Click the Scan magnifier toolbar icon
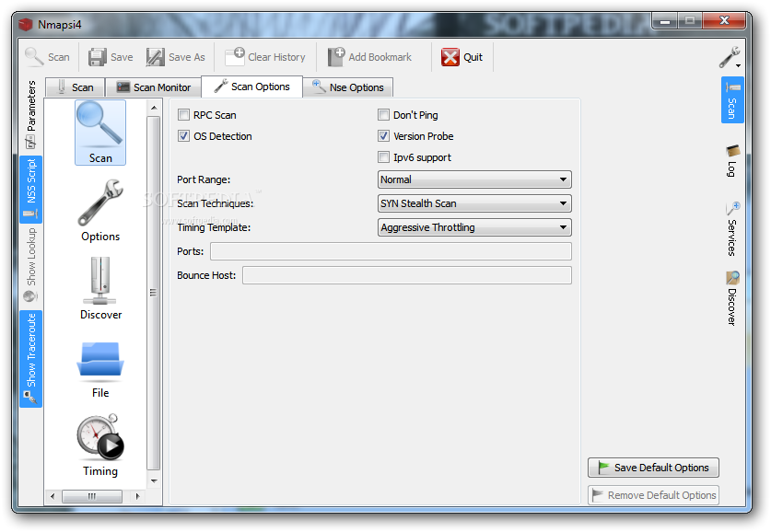Viewport: 771px width, 532px height. click(x=34, y=57)
